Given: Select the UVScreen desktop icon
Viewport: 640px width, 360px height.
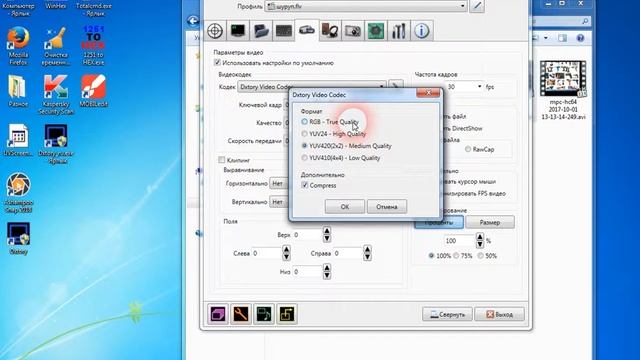Looking at the screenshot, I should pos(18,140).
